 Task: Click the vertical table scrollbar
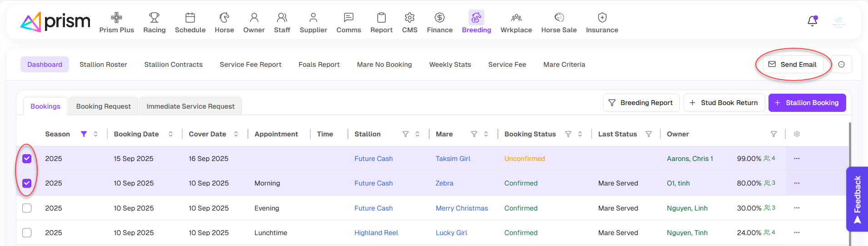pos(849,182)
